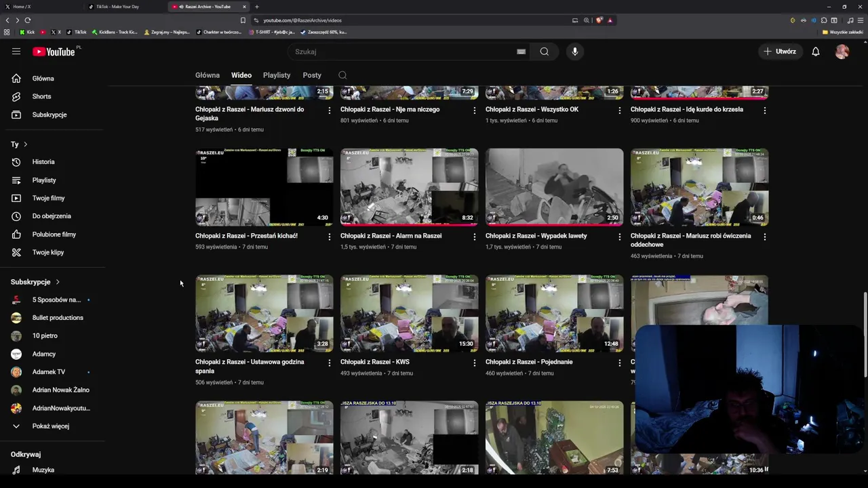This screenshot has height=488, width=868.
Task: Open Polubione filmy in the sidebar
Action: point(53,235)
